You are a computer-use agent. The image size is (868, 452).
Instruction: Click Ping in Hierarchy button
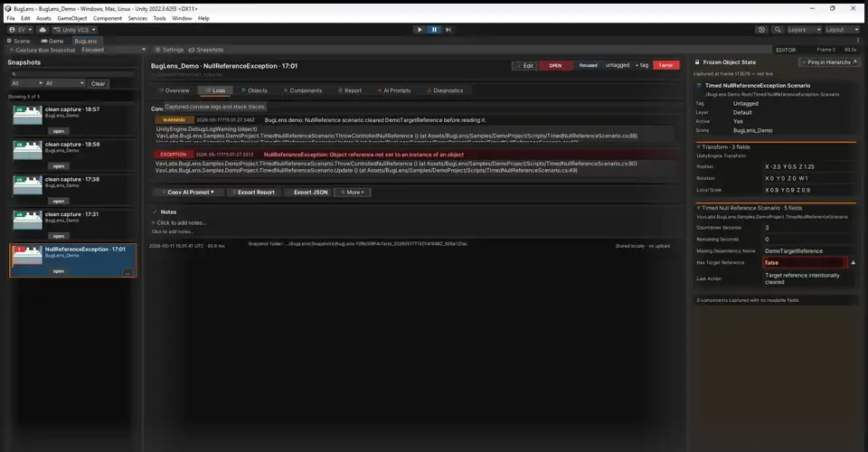point(829,62)
